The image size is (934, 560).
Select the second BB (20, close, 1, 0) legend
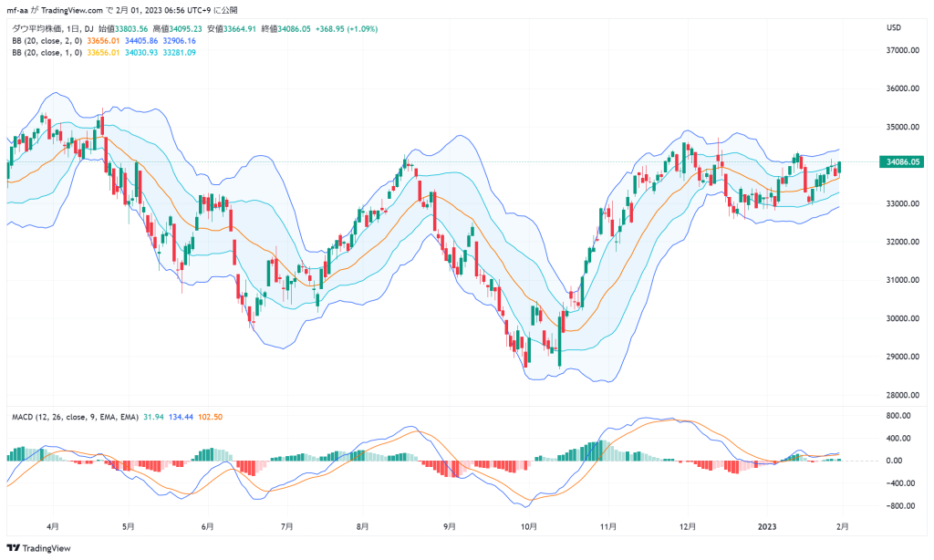(x=47, y=52)
